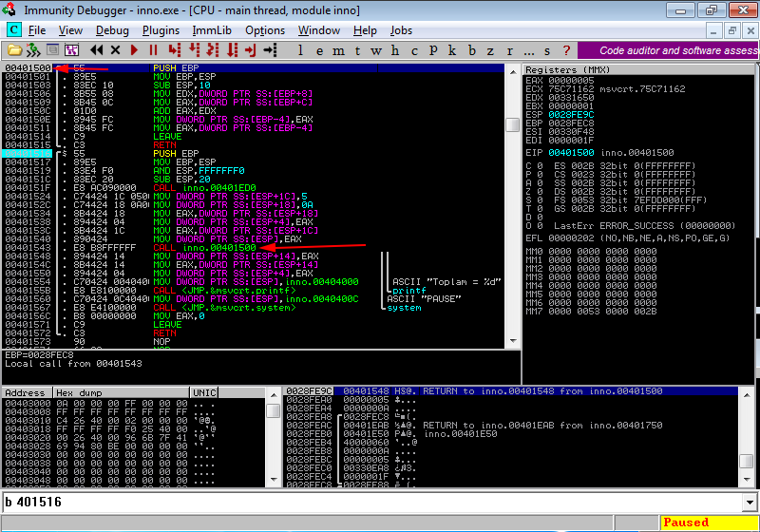Open the Plugins menu
This screenshot has height=532, width=760.
[161, 30]
